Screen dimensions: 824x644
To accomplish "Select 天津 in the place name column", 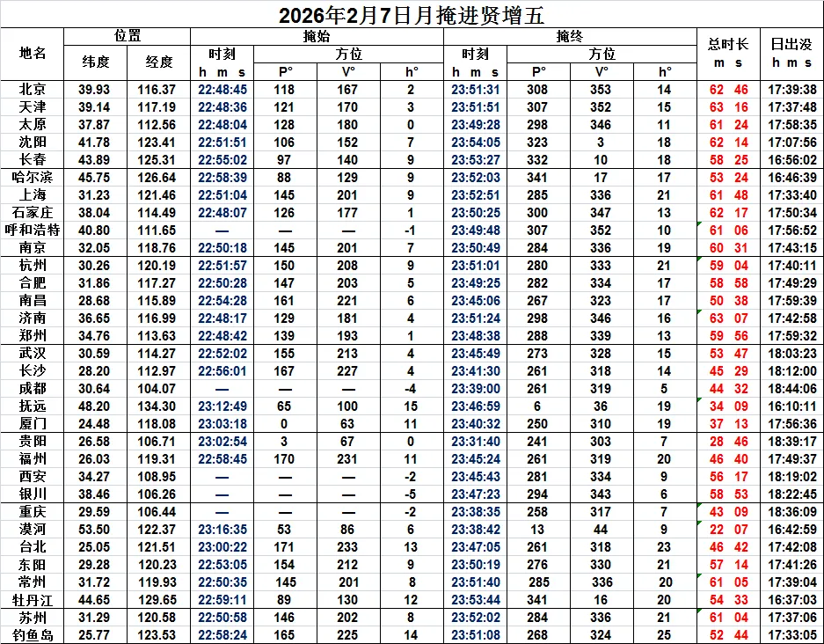I will (32, 106).
